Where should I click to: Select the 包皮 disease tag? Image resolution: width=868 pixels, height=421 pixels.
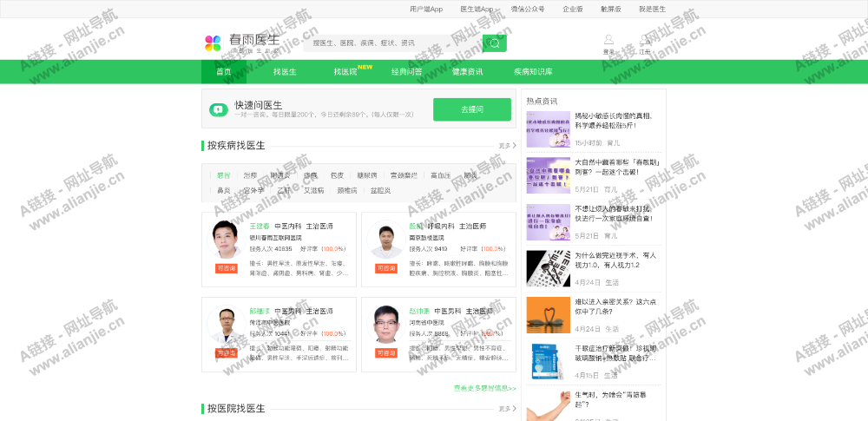pyautogui.click(x=337, y=175)
